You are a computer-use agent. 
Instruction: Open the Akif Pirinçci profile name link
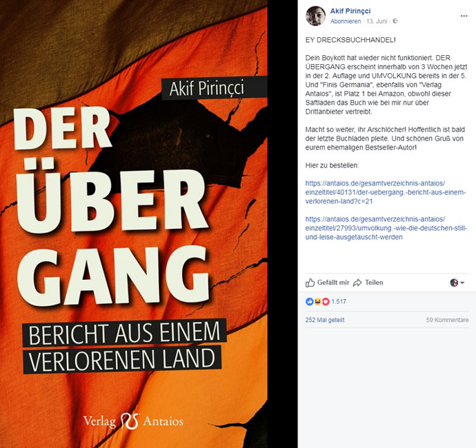350,11
